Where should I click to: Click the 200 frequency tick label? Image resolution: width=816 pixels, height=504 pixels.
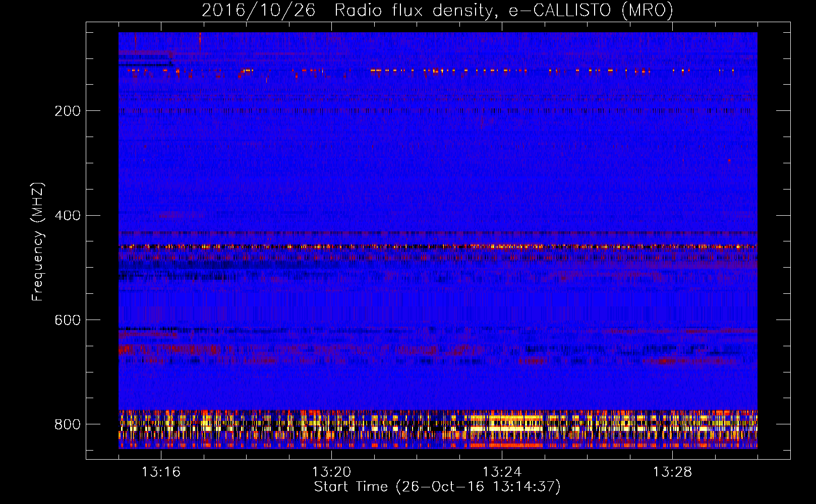tap(68, 111)
